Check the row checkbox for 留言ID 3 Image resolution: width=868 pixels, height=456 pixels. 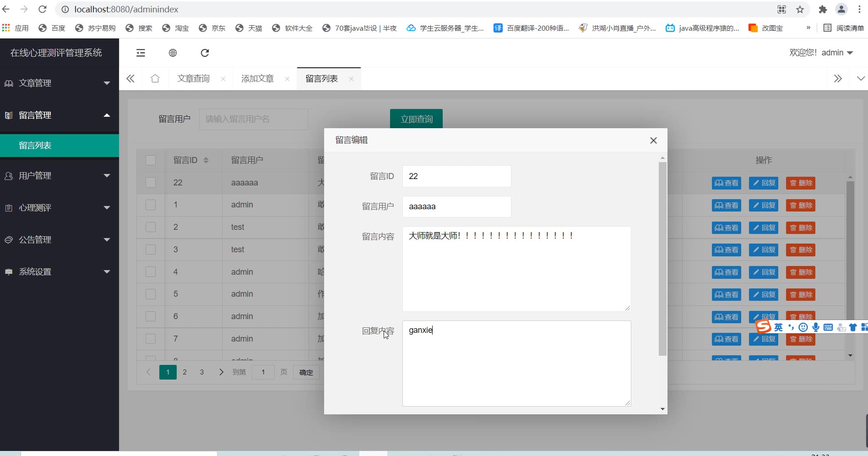coord(151,250)
